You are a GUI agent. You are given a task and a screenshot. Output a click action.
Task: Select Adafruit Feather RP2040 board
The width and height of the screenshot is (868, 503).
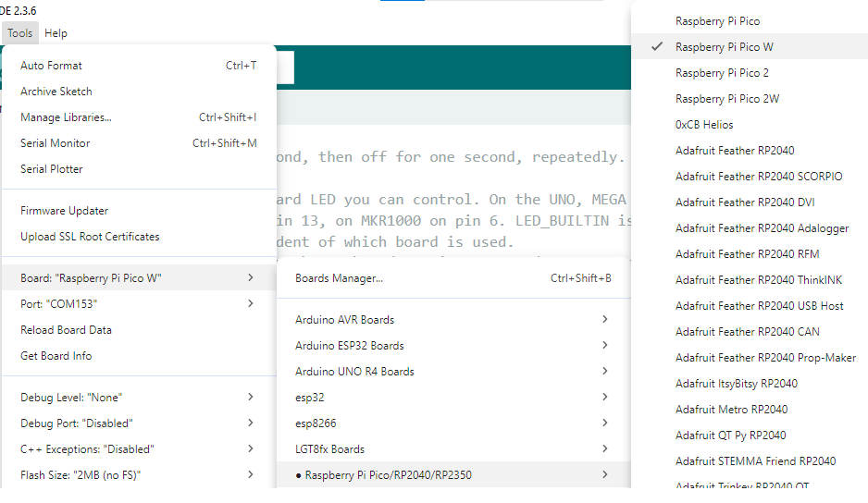point(735,151)
